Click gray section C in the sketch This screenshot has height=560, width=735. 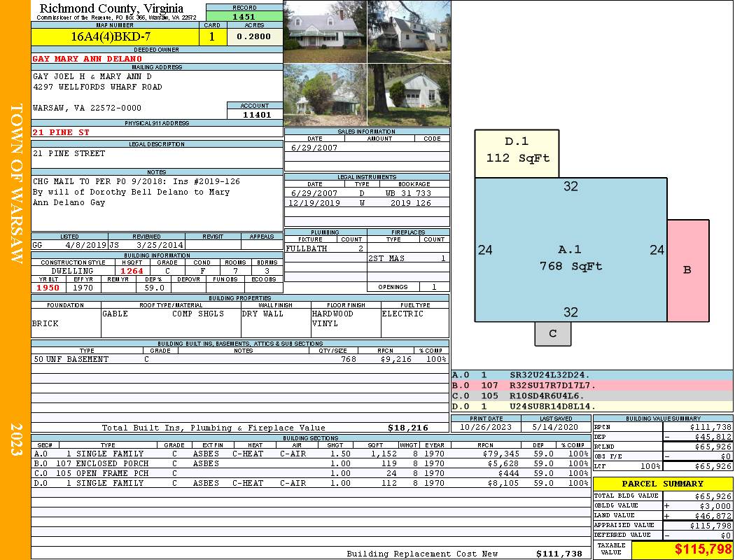553,334
